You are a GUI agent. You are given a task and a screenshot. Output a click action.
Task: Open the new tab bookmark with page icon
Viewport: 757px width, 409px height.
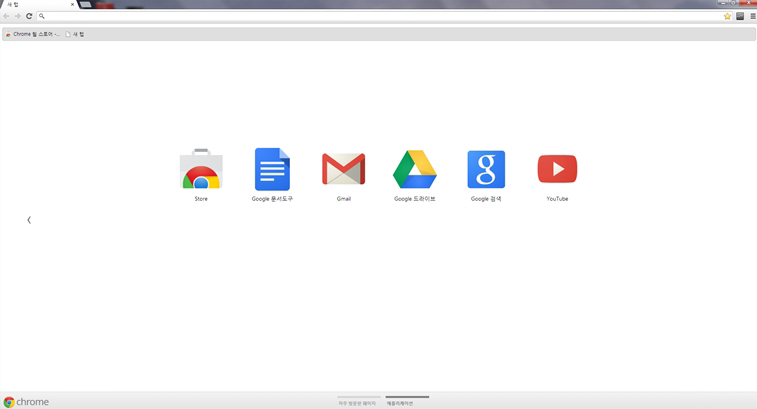click(x=75, y=34)
